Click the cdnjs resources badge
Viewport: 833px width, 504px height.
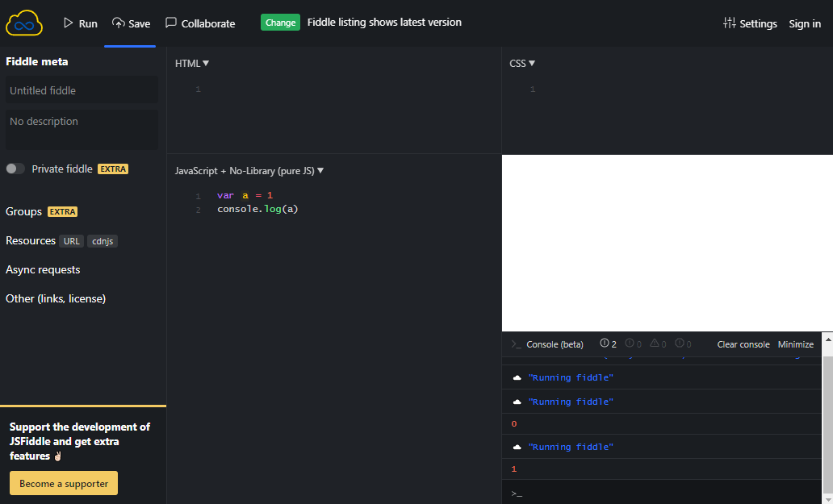[x=103, y=241]
